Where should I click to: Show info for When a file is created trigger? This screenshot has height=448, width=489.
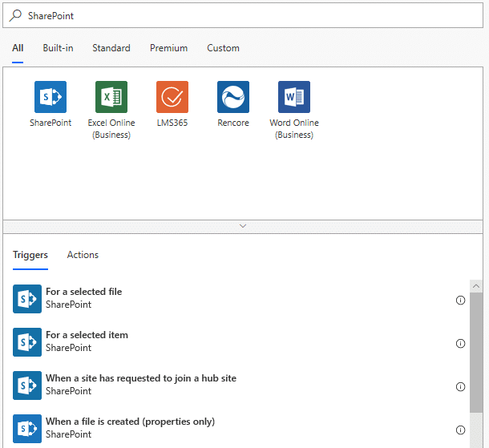[x=460, y=430]
